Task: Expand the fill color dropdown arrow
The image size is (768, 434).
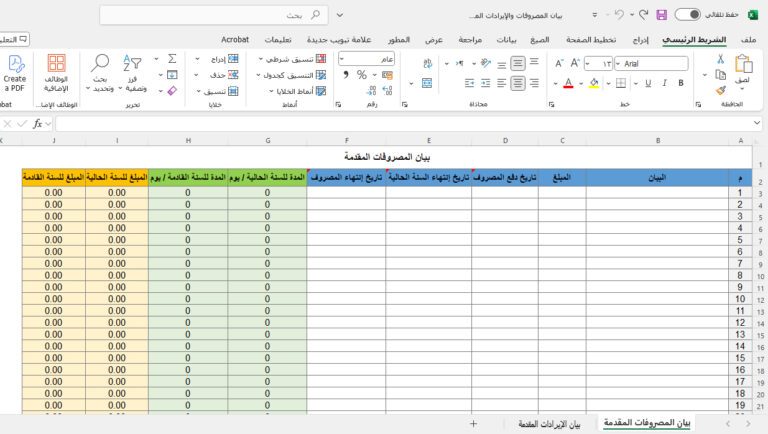Action: (x=581, y=84)
